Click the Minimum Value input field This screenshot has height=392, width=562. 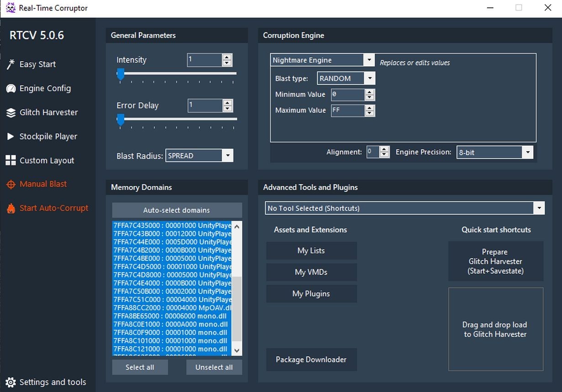347,95
